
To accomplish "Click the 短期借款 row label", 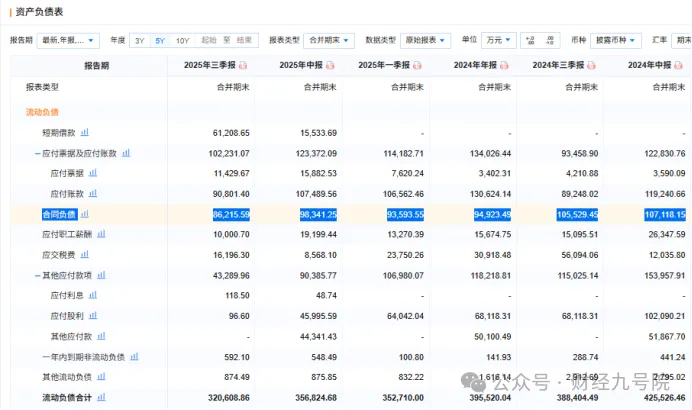I will pyautogui.click(x=59, y=133).
